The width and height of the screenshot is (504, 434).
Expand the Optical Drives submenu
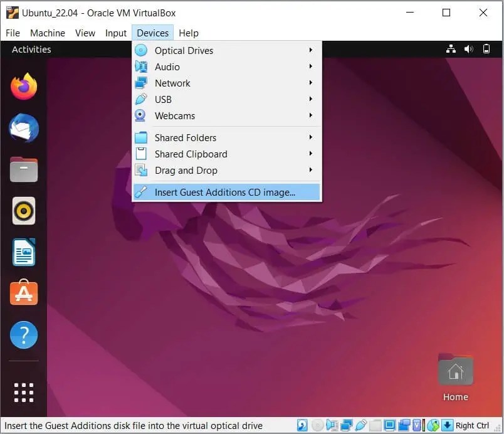click(x=184, y=50)
